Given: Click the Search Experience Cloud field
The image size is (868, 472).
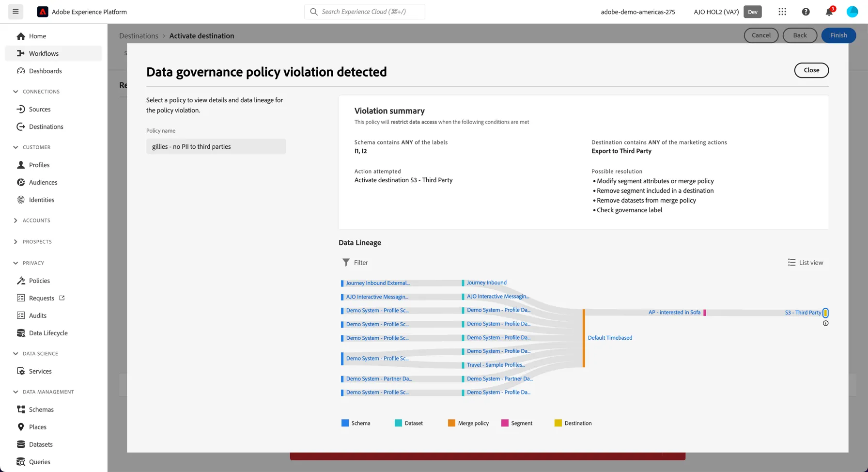Looking at the screenshot, I should click(364, 12).
